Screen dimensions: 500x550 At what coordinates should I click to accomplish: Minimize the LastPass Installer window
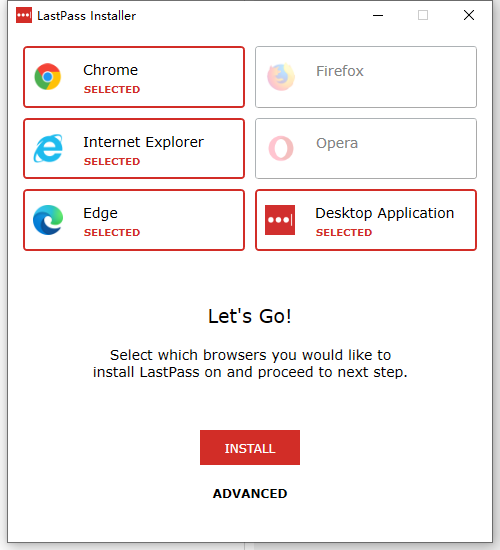(378, 15)
